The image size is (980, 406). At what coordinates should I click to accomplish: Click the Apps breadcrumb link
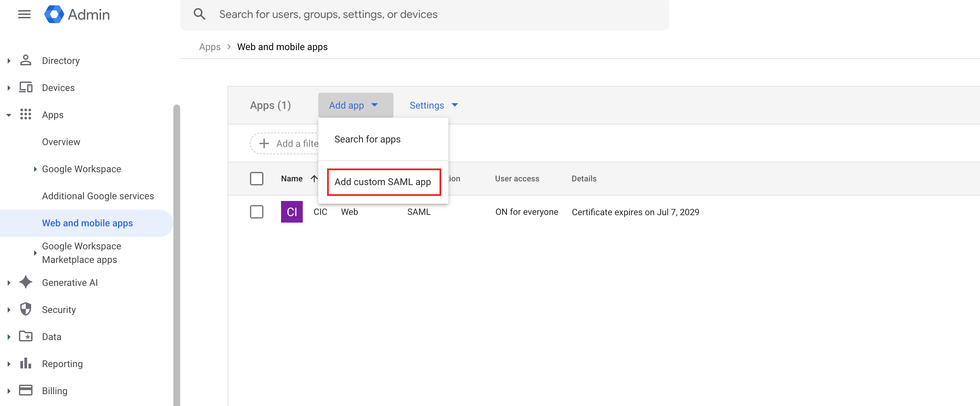[210, 47]
